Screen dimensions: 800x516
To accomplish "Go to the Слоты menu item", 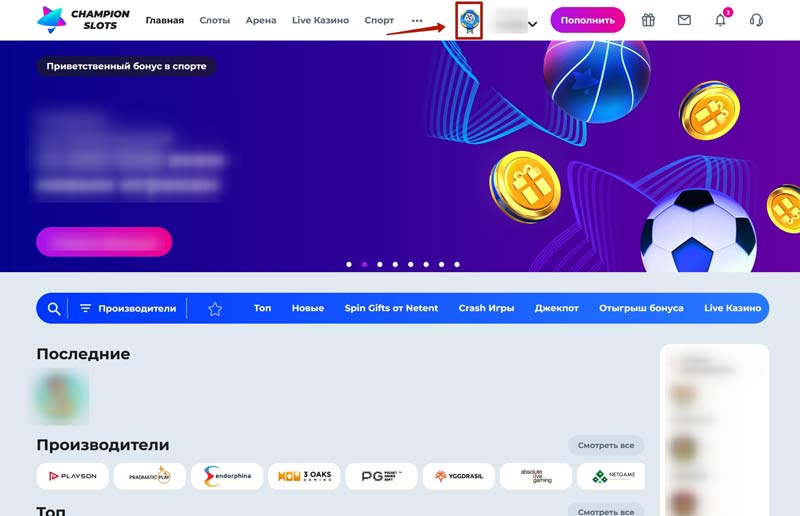I will [x=215, y=20].
